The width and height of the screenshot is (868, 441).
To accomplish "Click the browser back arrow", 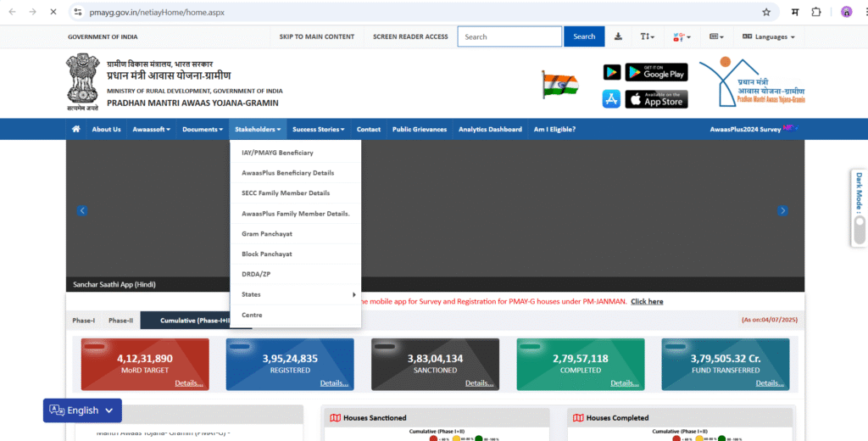I will coord(12,12).
